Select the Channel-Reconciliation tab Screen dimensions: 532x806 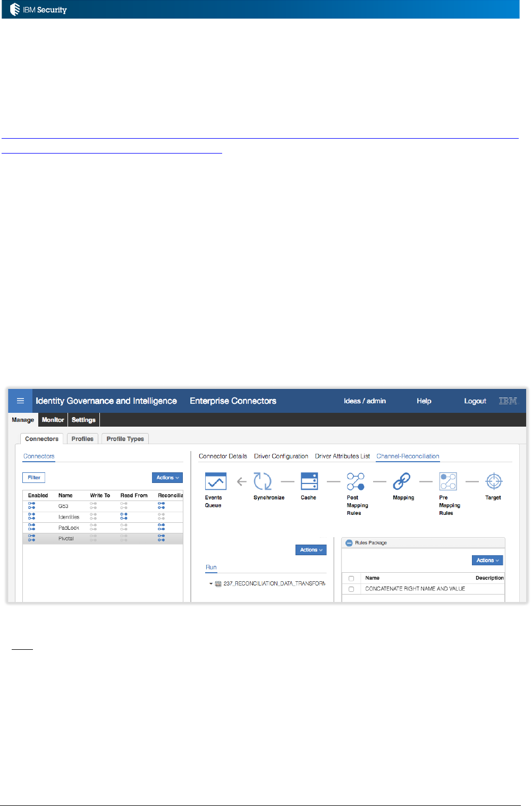[x=408, y=456]
